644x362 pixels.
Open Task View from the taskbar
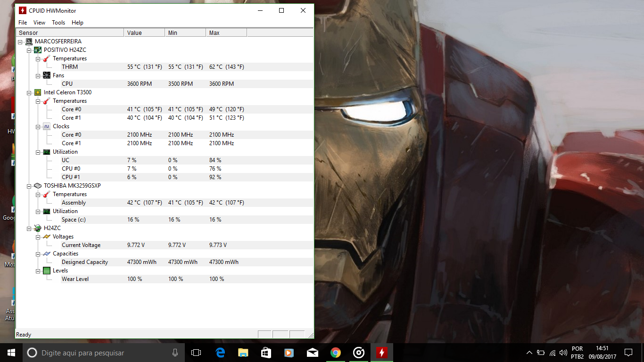pyautogui.click(x=196, y=353)
